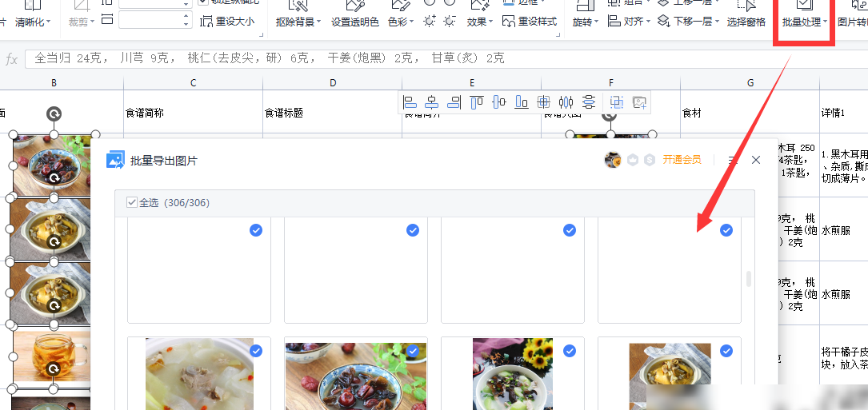
Task: Click the align right icon in floating toolbar
Action: click(x=454, y=102)
